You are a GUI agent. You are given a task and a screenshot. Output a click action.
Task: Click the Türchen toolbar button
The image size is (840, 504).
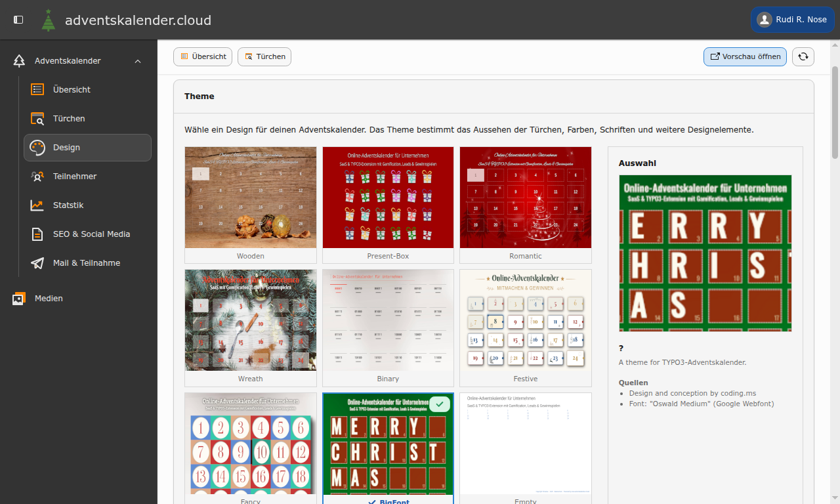(x=264, y=56)
